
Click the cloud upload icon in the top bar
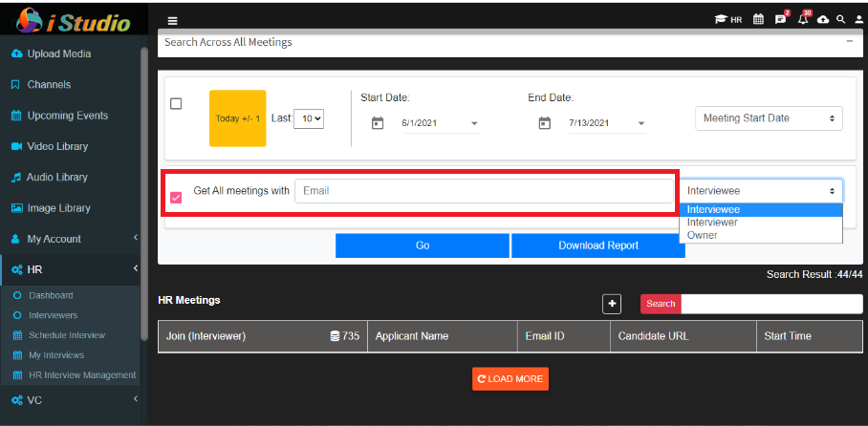[824, 19]
